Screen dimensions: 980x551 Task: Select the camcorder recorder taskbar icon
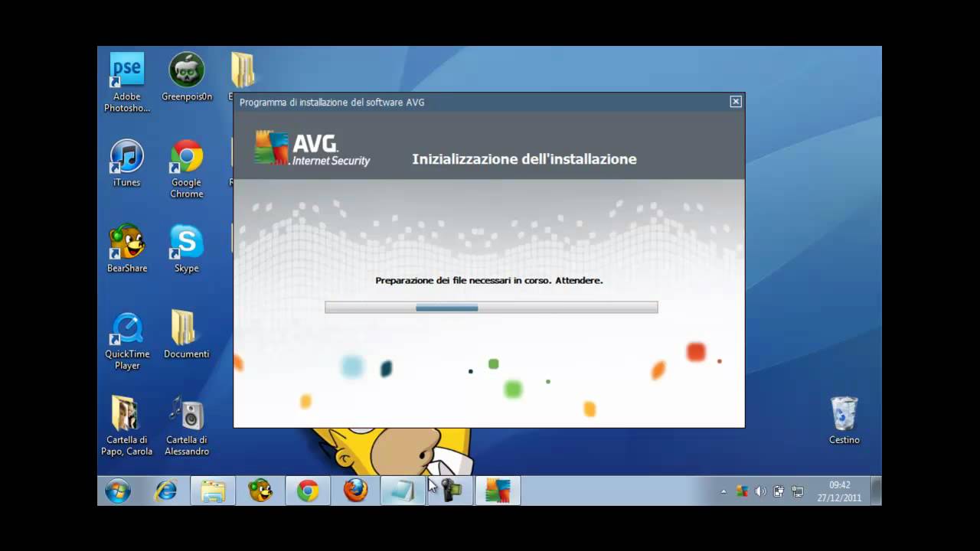coord(450,491)
